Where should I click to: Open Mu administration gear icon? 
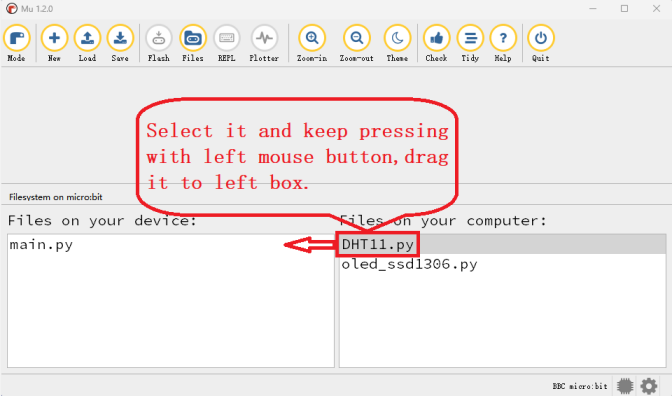coord(649,386)
